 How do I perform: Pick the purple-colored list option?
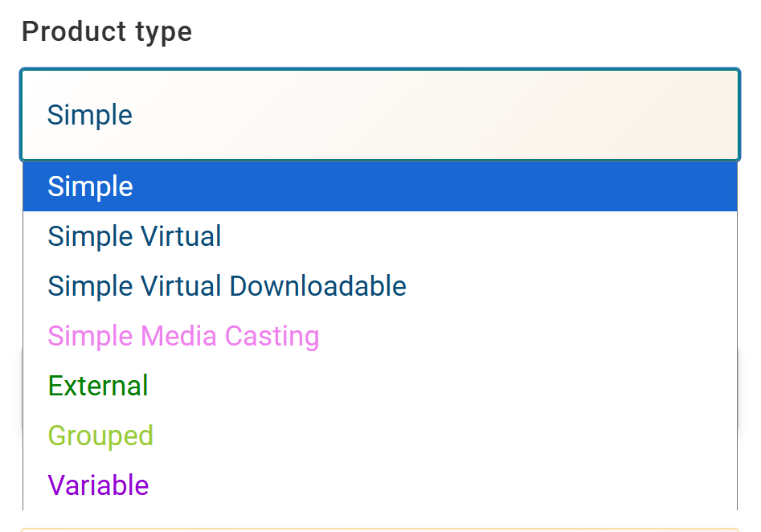98,485
